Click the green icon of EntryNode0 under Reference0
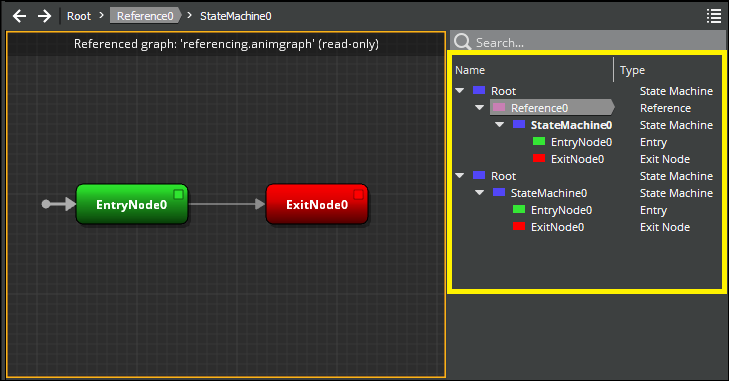The height and width of the screenshot is (381, 729). 539,141
